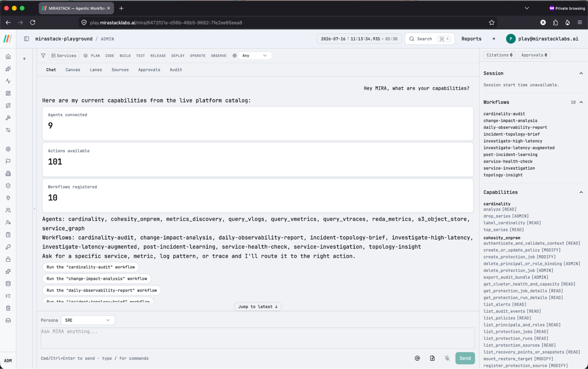
Task: Open the Approvals tab
Action: pyautogui.click(x=149, y=70)
